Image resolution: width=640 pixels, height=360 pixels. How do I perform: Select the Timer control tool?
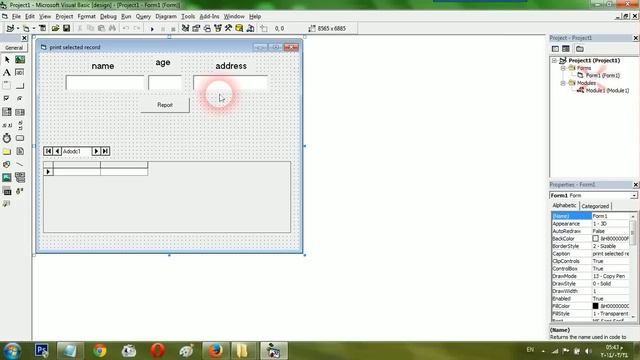(7, 138)
